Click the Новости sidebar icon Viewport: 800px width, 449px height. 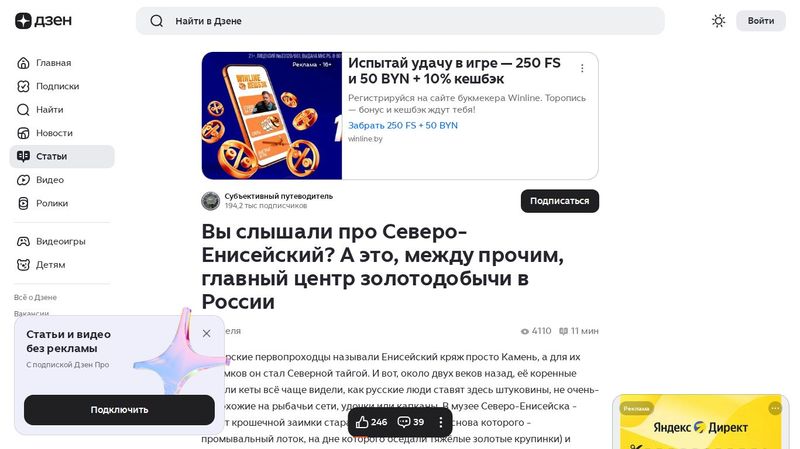23,133
